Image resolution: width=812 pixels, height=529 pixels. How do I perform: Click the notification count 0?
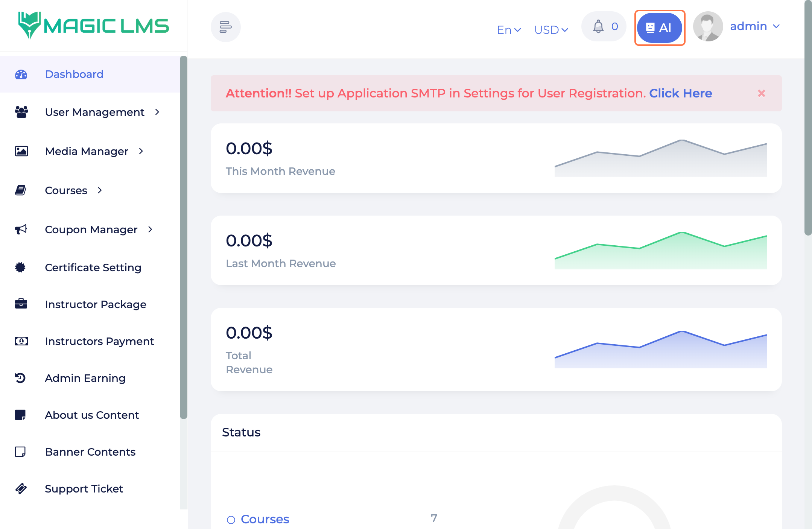pyautogui.click(x=615, y=27)
